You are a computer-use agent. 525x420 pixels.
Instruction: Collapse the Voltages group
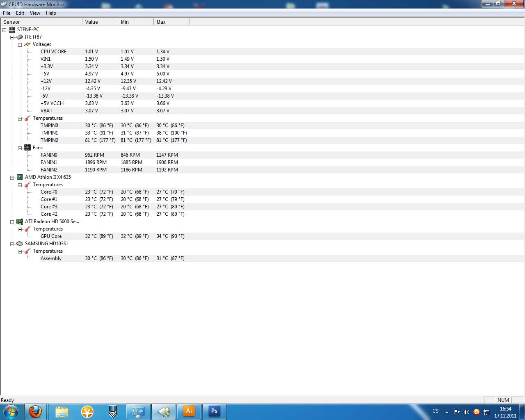[20, 45]
